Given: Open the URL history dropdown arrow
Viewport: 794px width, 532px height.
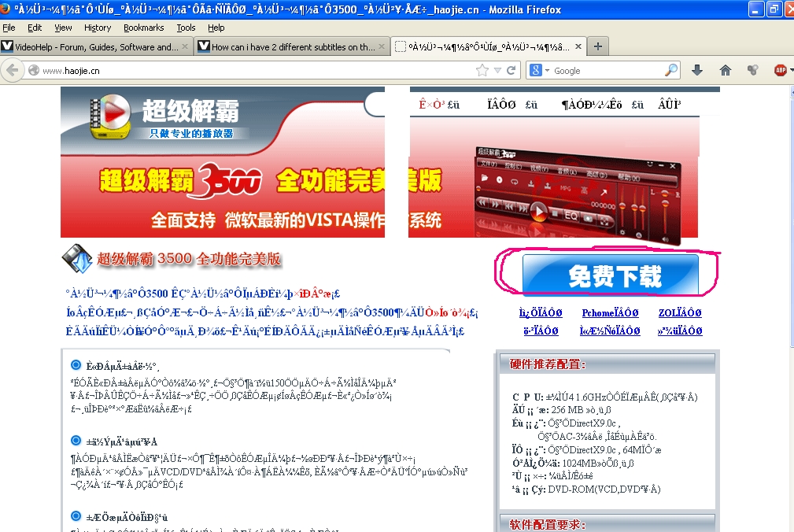Looking at the screenshot, I should pyautogui.click(x=497, y=70).
